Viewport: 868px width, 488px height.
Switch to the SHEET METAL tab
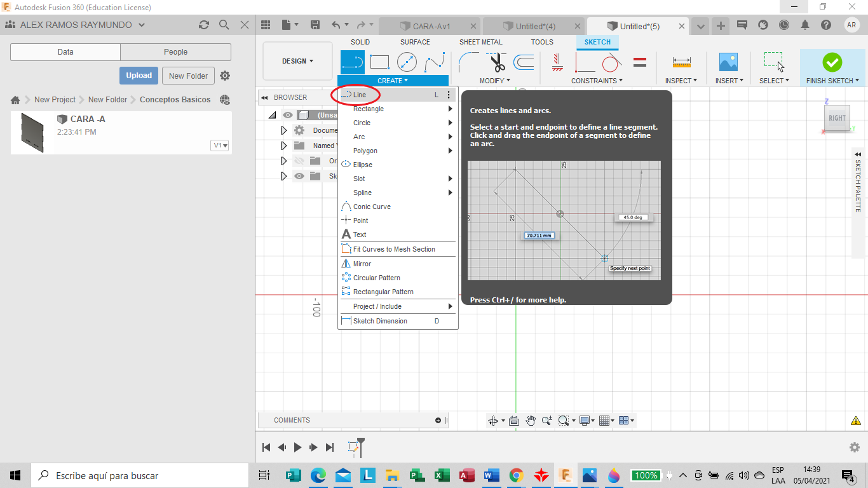click(x=481, y=42)
